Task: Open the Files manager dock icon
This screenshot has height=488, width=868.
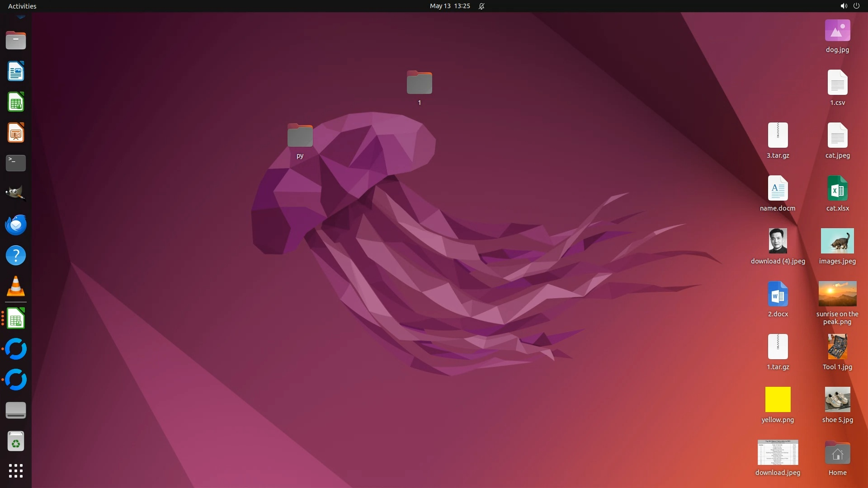Action: click(x=16, y=41)
